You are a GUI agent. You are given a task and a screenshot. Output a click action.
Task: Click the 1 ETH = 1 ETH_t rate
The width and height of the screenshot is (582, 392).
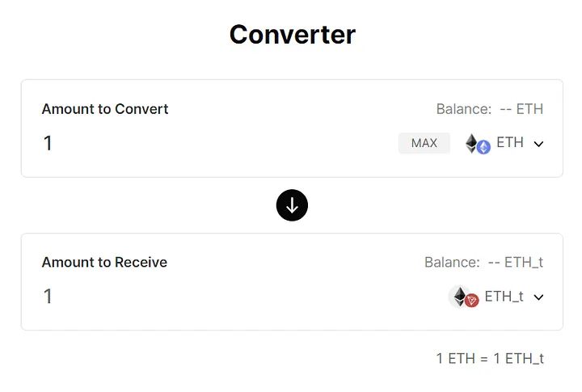click(x=490, y=358)
